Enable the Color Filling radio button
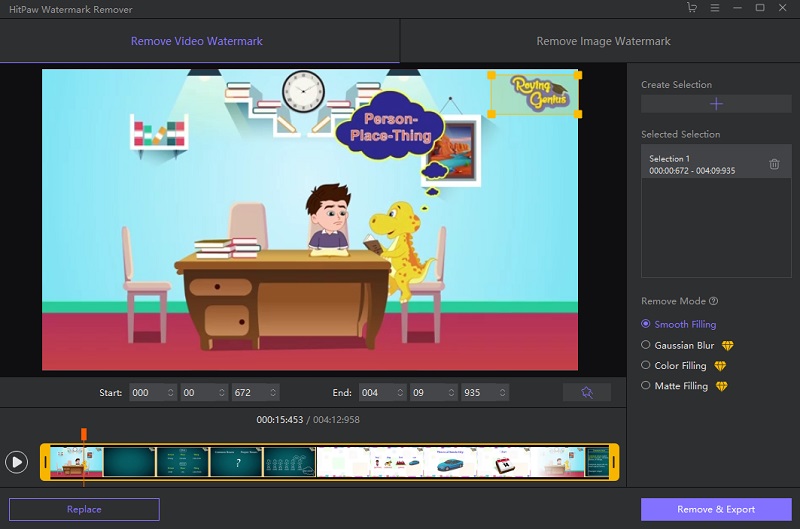The height and width of the screenshot is (529, 800). coord(646,366)
